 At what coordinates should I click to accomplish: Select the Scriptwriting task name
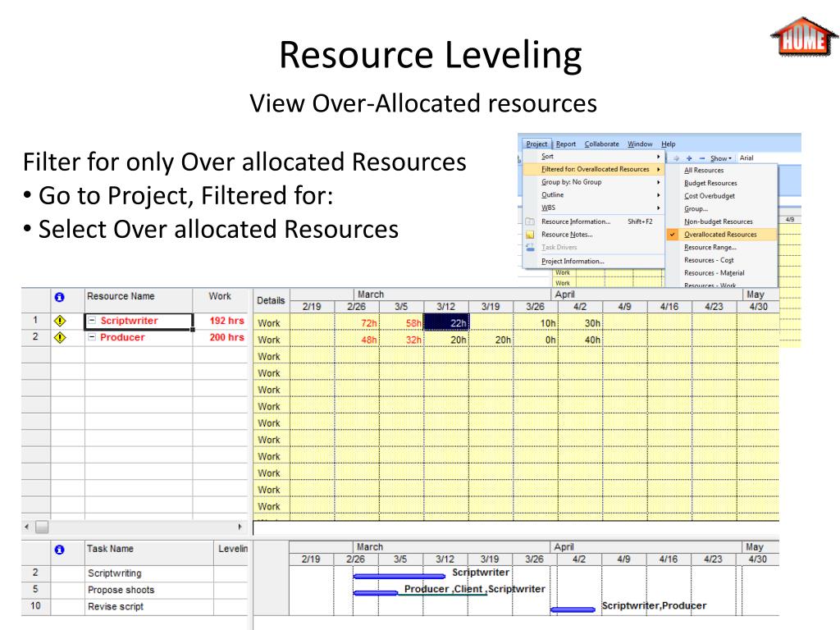(115, 573)
